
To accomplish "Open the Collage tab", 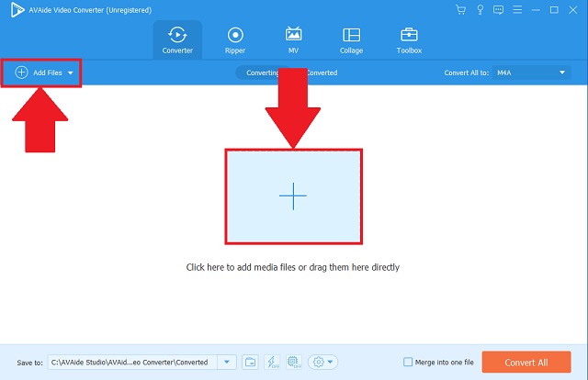I will tap(351, 40).
